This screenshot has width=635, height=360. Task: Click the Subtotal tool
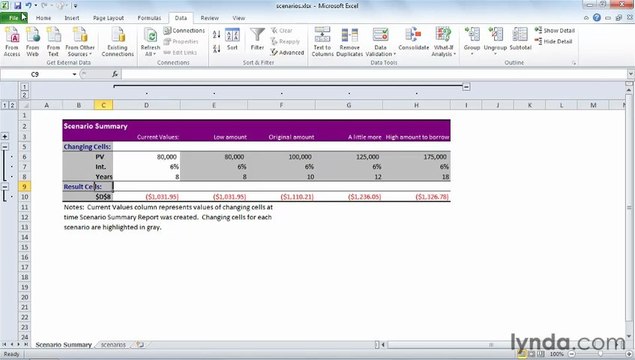coord(520,39)
